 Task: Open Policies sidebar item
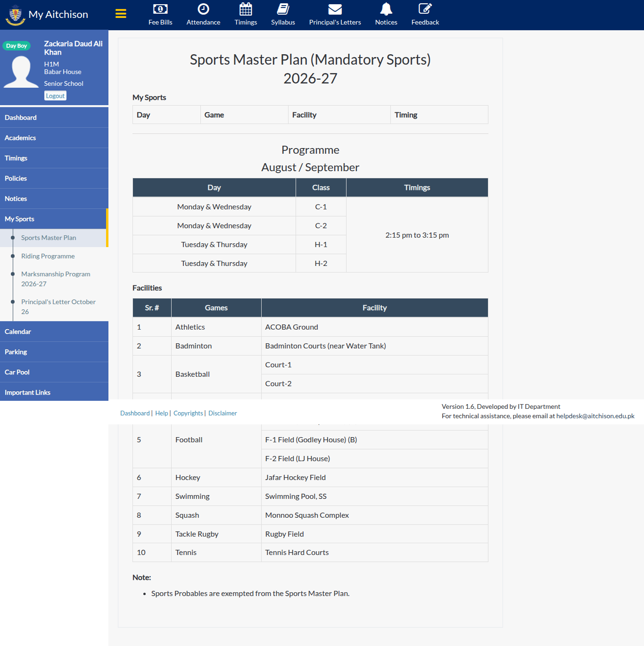pyautogui.click(x=54, y=178)
